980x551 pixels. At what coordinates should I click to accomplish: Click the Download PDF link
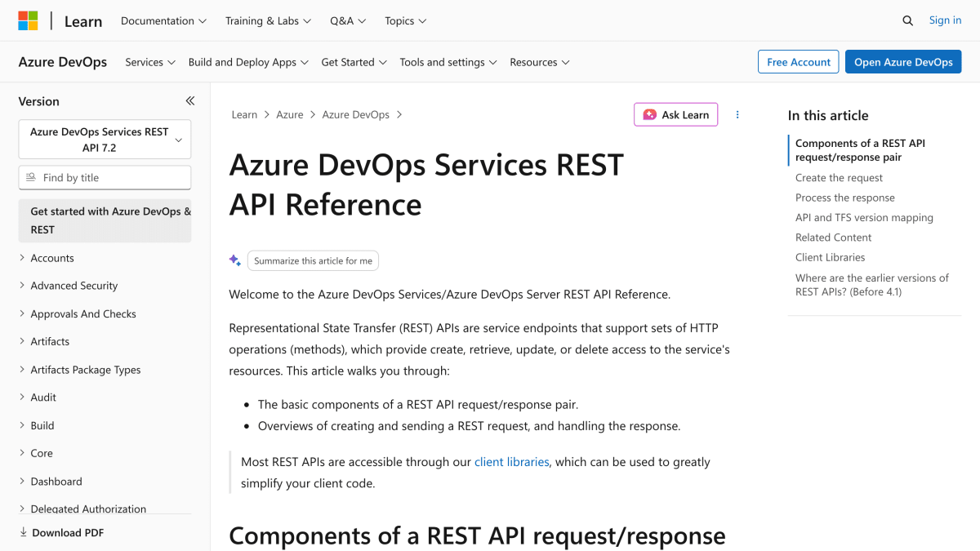pos(68,532)
